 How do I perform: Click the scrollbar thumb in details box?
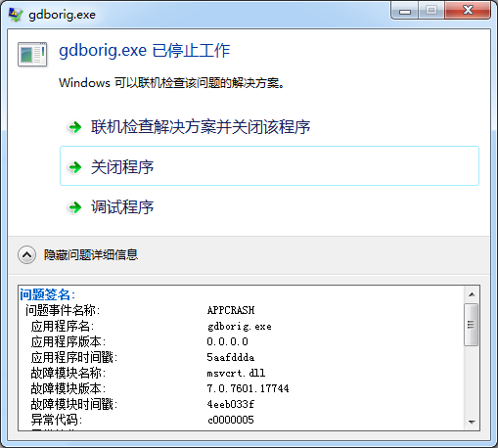[472, 325]
